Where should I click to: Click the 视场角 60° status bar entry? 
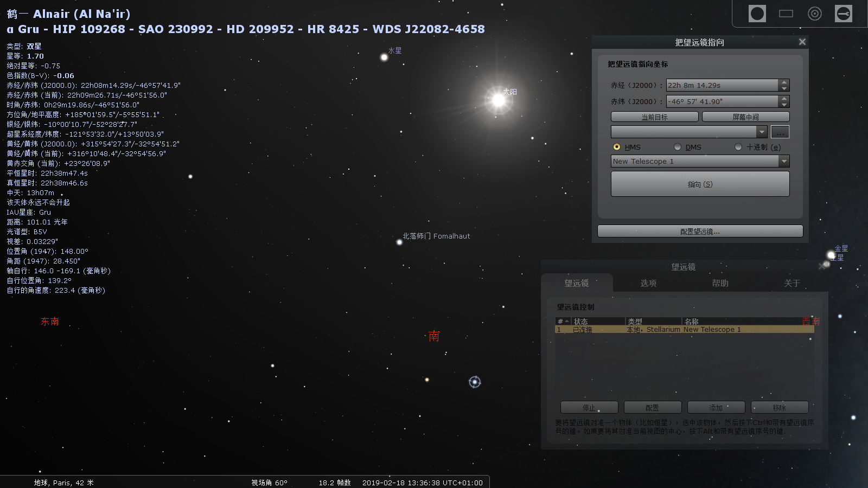point(269,483)
